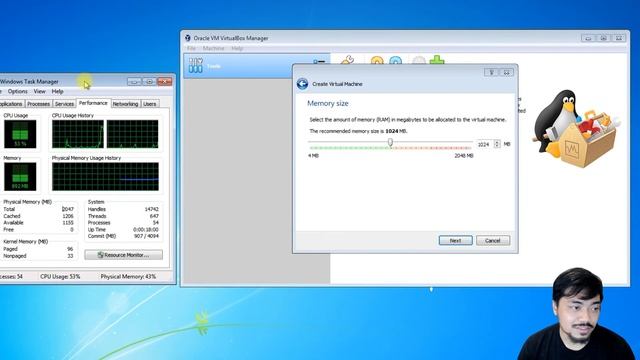Click the 'Create Virtual Machine' wizard title

337,84
